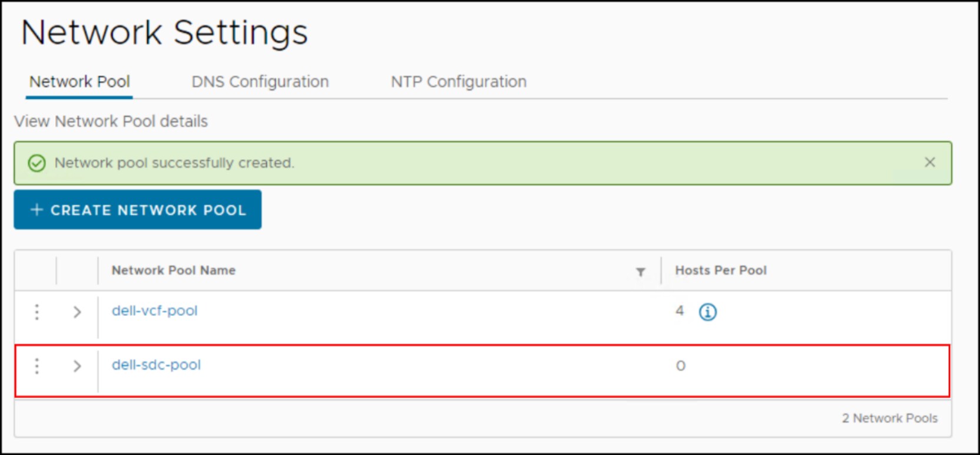Switch to the Network Pool tab
This screenshot has height=455, width=980.
[80, 82]
